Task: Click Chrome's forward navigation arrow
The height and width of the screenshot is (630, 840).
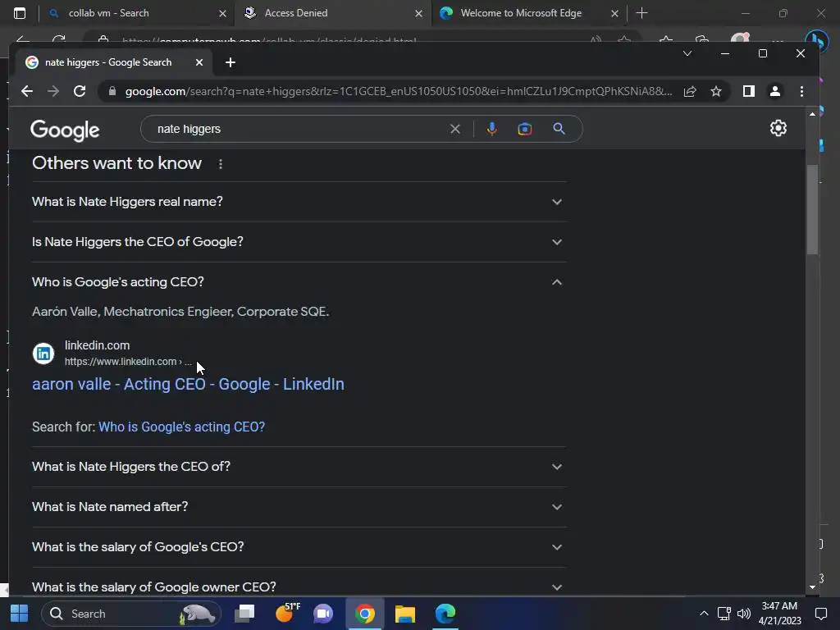Action: pyautogui.click(x=53, y=91)
